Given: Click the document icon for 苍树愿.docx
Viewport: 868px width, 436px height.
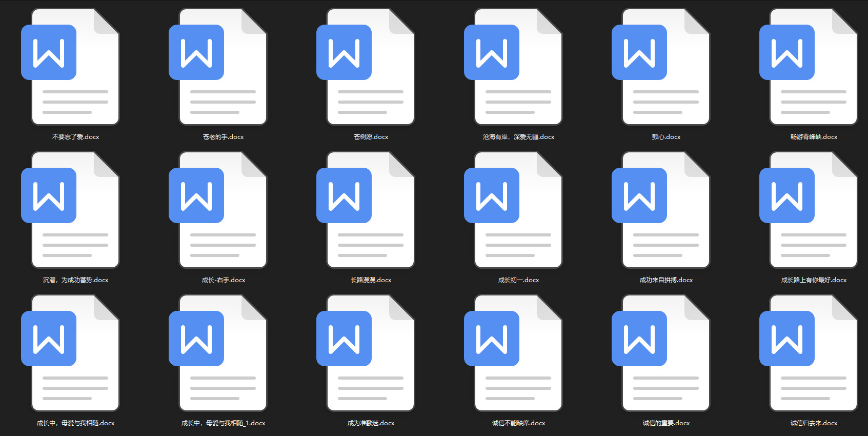Looking at the screenshot, I should click(366, 67).
